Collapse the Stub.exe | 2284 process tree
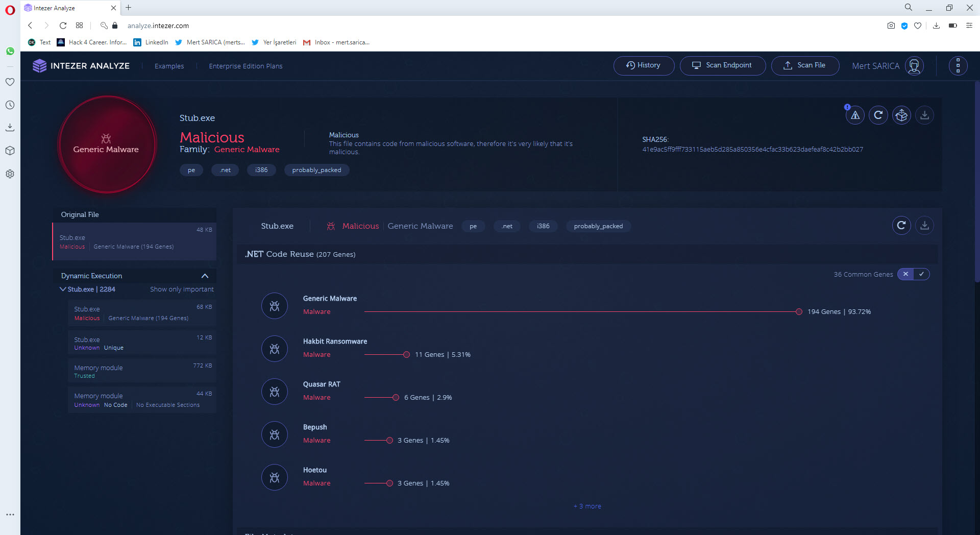The height and width of the screenshot is (535, 980). tap(63, 289)
